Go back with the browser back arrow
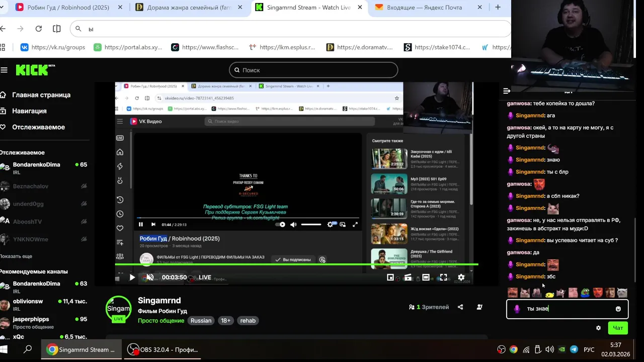This screenshot has width=644, height=362. pos(3,29)
